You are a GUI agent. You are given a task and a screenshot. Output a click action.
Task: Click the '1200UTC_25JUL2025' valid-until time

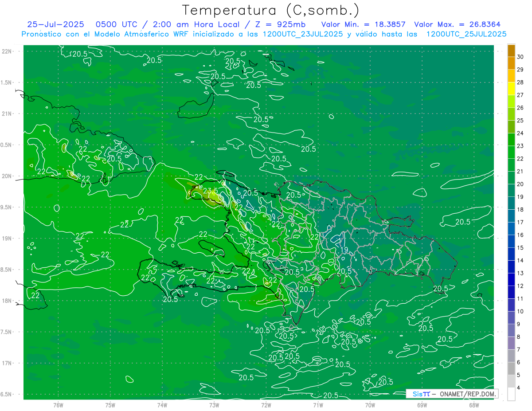466,34
